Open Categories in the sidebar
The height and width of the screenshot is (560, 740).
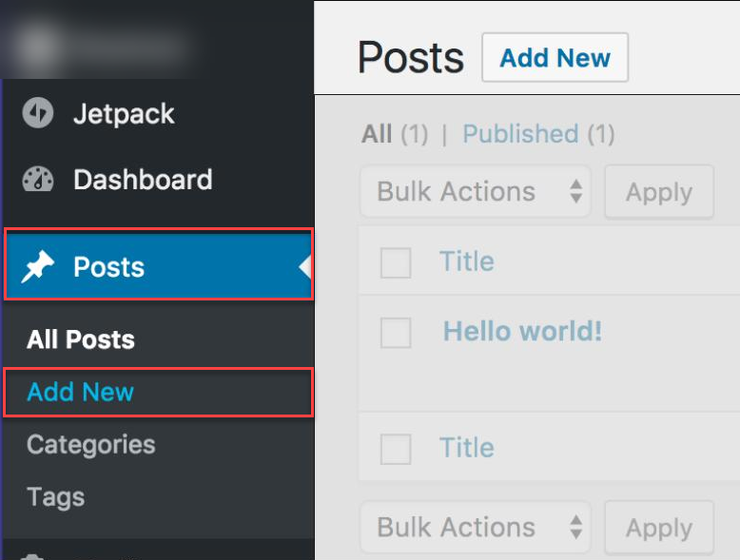[x=91, y=444]
